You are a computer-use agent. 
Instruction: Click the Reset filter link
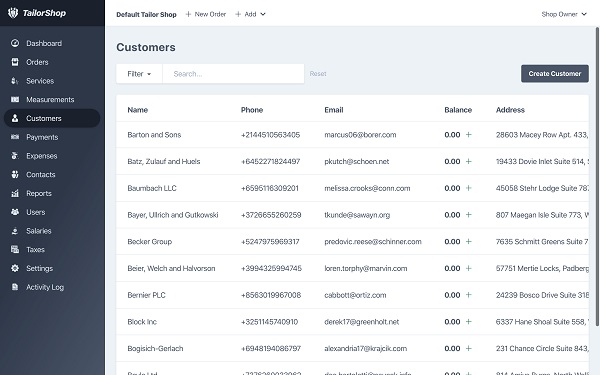tap(318, 73)
